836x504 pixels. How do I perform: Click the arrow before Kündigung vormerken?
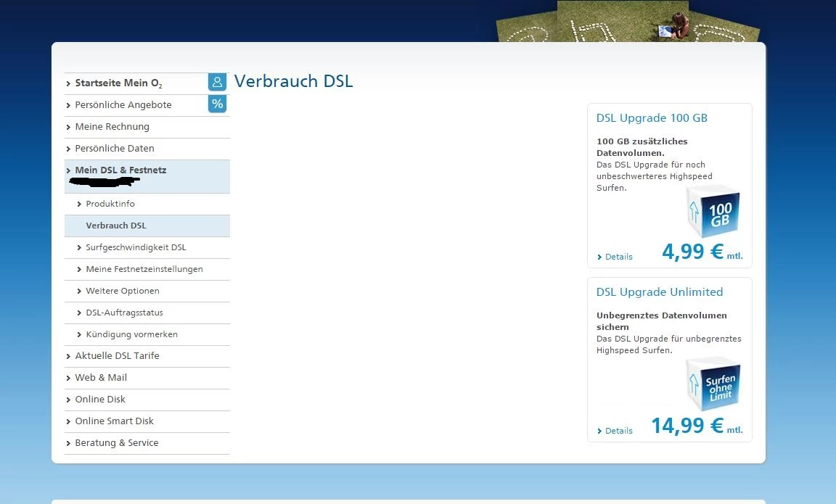pos(79,335)
